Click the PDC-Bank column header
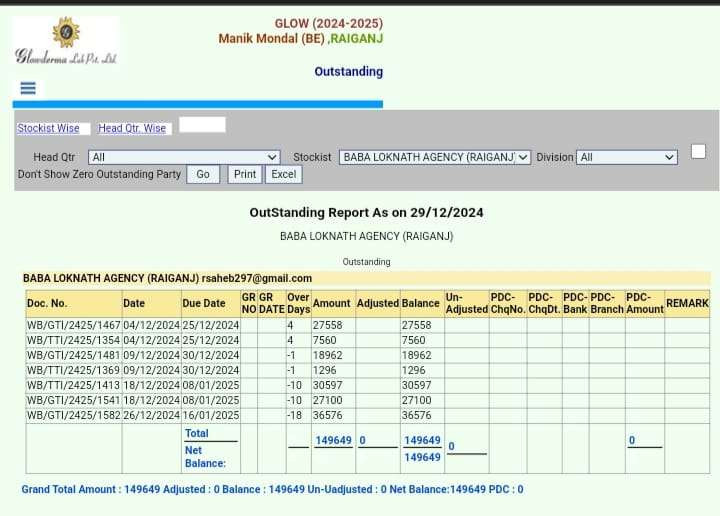 [x=575, y=303]
